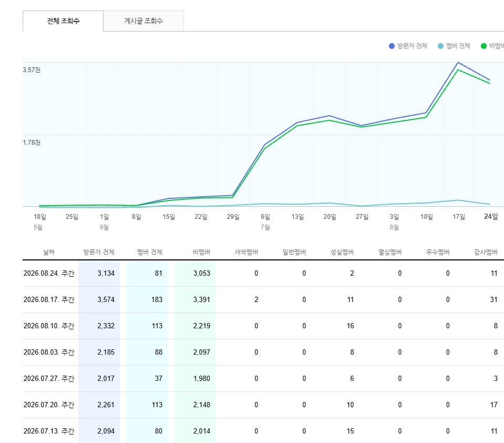Screen dimensions: 504x443
Task: Click the 멤버 전체 legend label
Action: point(458,46)
